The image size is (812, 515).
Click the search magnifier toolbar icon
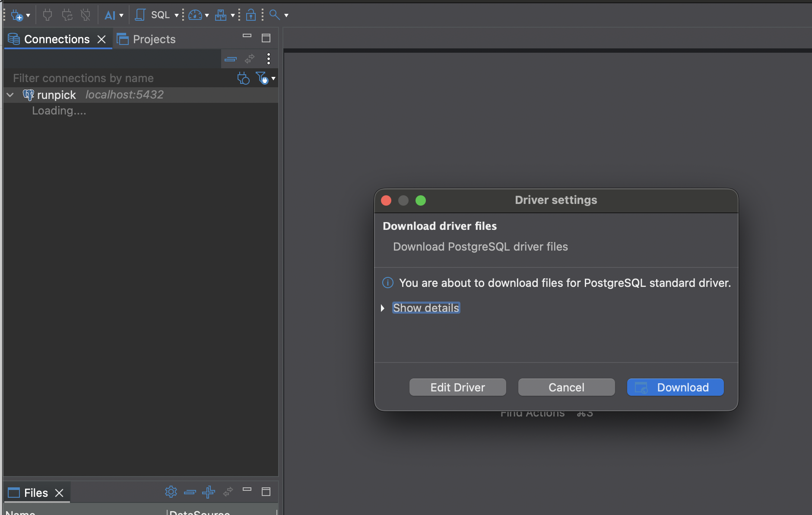[x=274, y=15]
